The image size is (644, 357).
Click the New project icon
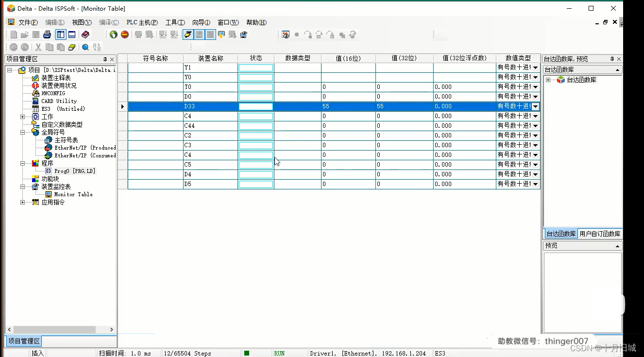tap(14, 34)
